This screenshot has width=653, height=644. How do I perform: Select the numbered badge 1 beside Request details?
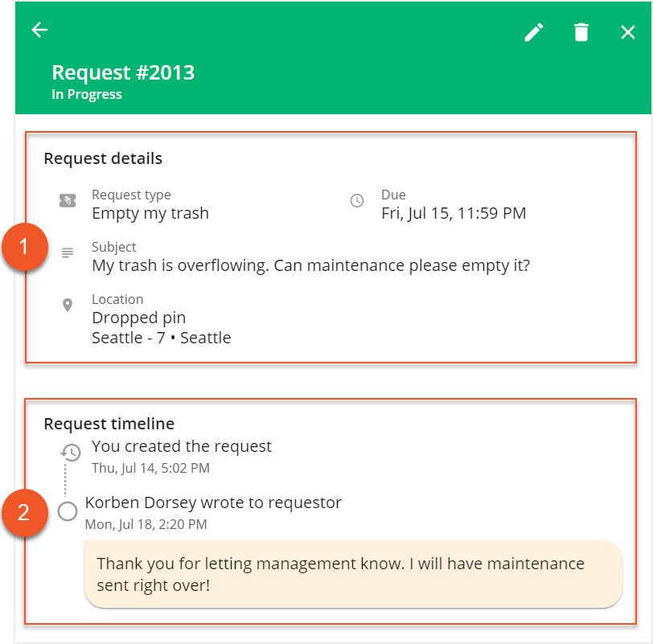point(25,248)
